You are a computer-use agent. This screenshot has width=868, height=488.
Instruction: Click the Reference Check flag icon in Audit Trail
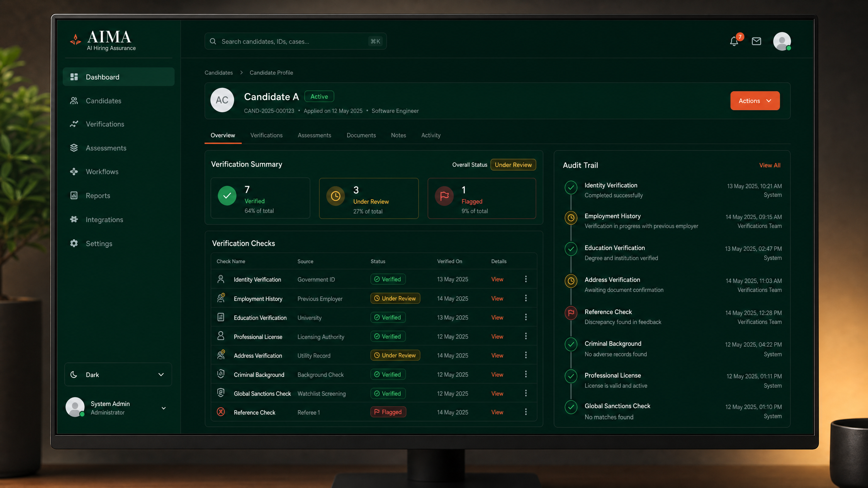[571, 312]
